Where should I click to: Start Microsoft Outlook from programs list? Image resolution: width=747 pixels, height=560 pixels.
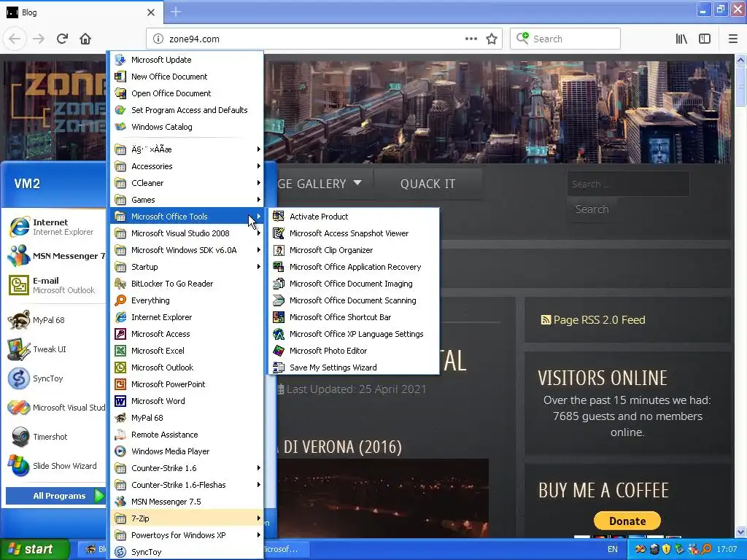click(x=187, y=367)
